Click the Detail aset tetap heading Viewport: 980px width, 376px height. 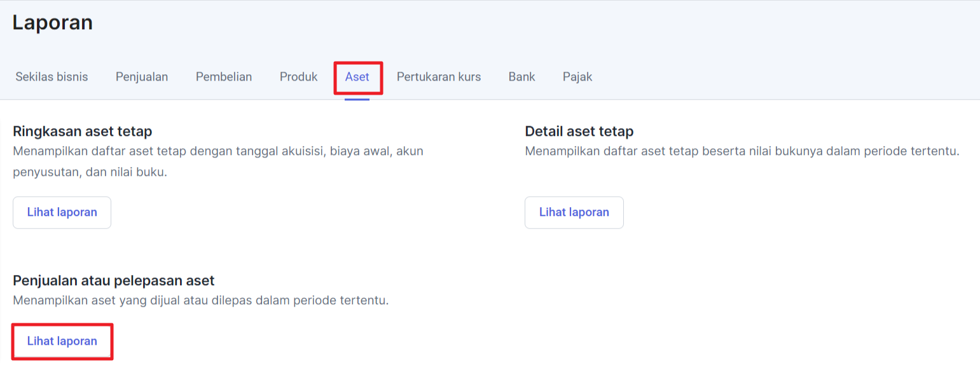click(579, 131)
